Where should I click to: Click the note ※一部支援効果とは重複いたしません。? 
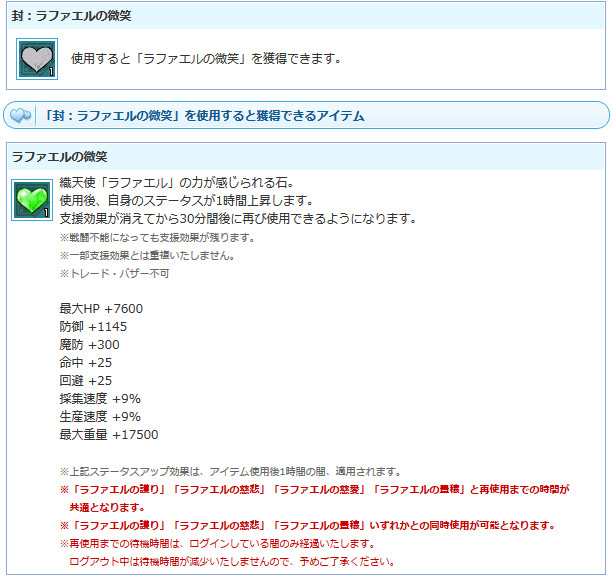tap(147, 255)
